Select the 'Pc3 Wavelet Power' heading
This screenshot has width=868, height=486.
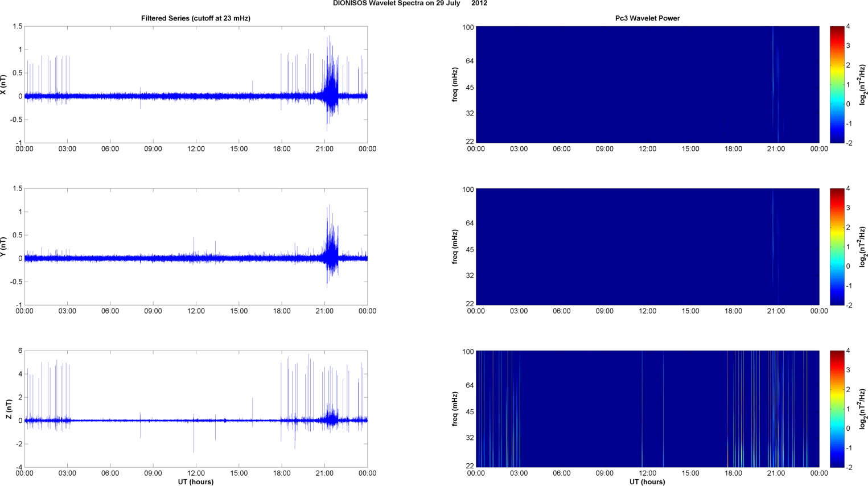click(x=647, y=18)
